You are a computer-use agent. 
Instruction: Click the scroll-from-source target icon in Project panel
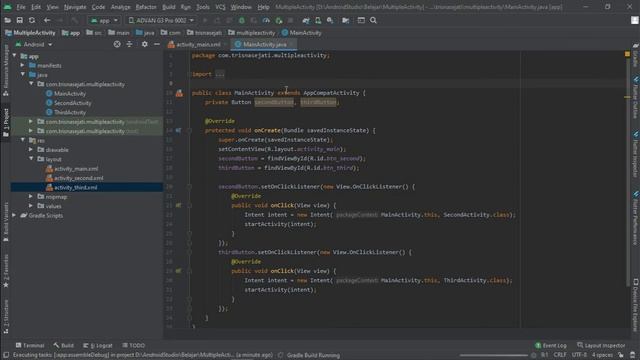[x=117, y=44]
